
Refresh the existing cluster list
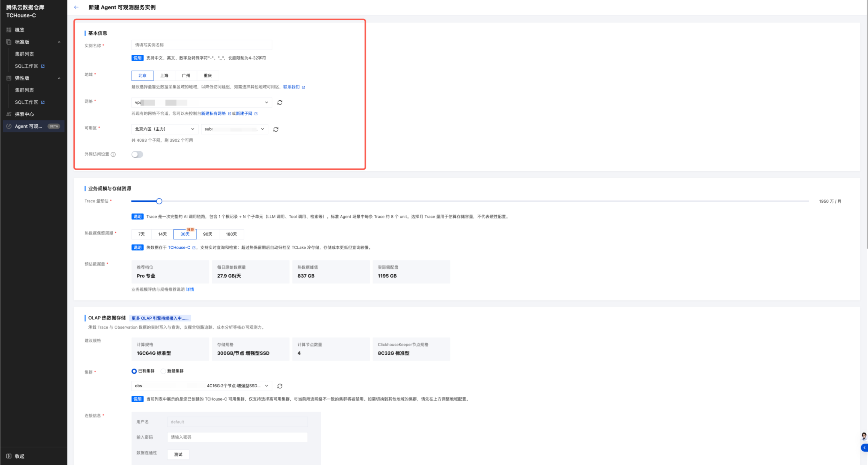coord(280,386)
